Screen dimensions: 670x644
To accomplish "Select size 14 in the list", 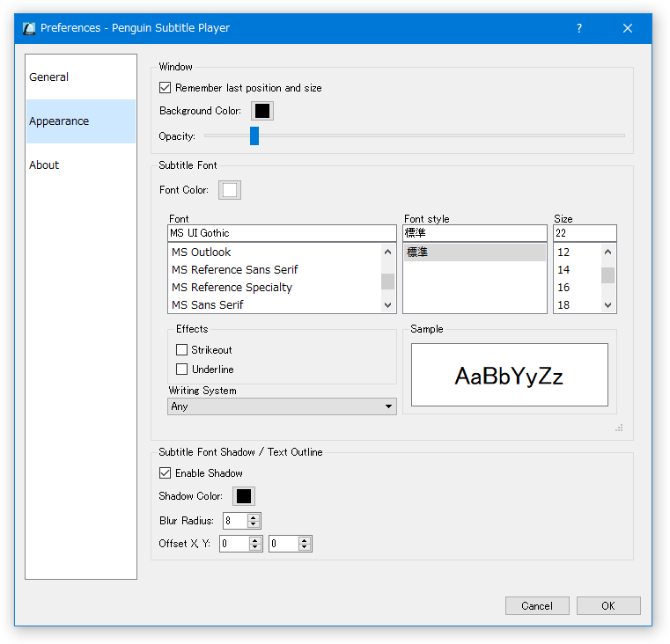I will [x=577, y=270].
